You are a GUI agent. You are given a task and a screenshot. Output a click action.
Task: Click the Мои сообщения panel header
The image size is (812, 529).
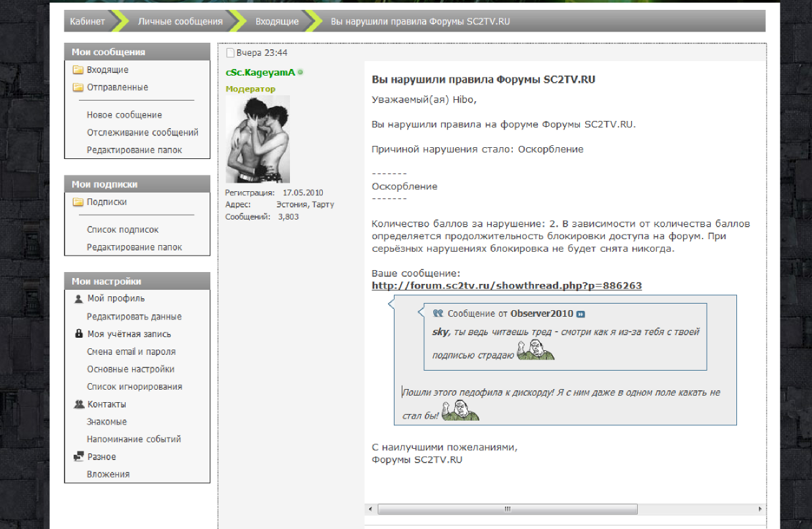(x=137, y=52)
